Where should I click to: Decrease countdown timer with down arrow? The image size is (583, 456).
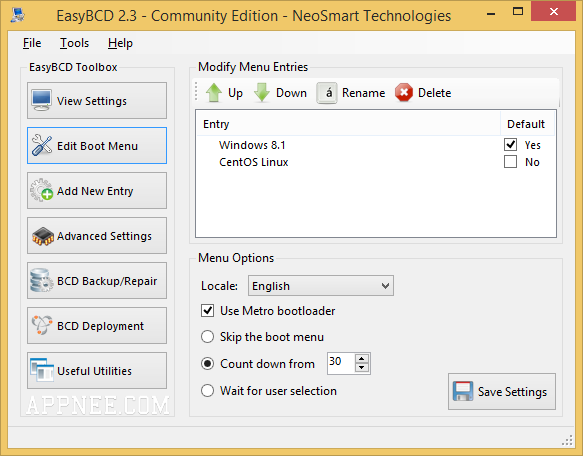362,368
